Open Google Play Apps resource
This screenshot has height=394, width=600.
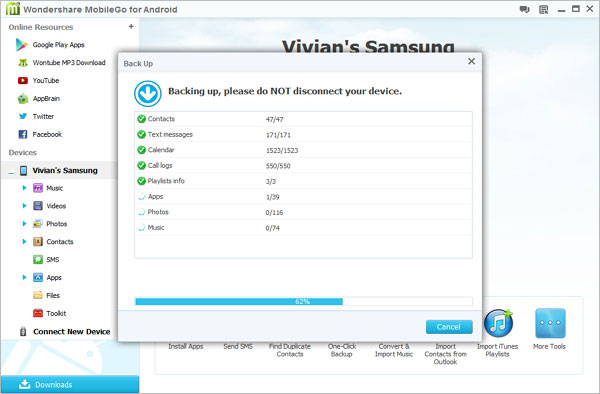[51, 45]
